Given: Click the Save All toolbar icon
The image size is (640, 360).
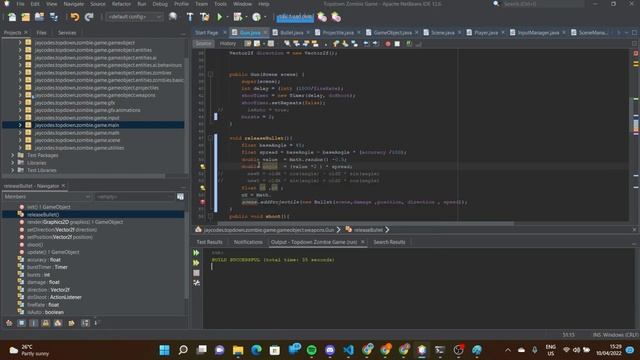Looking at the screenshot, I should (x=53, y=17).
